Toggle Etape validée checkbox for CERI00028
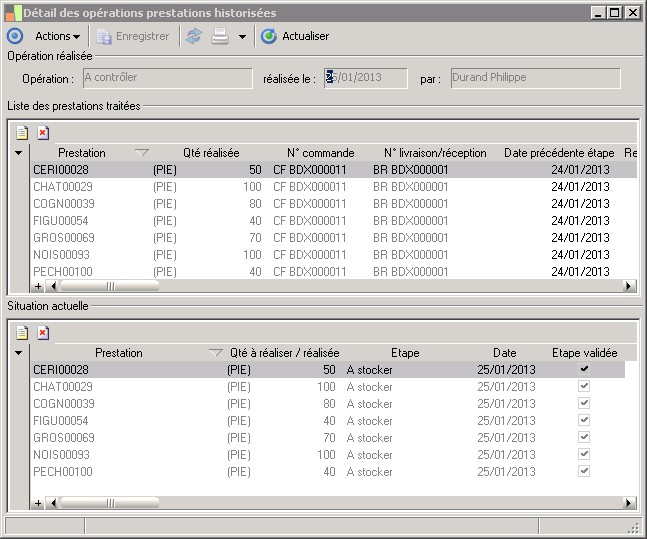This screenshot has width=647, height=539. (x=584, y=370)
